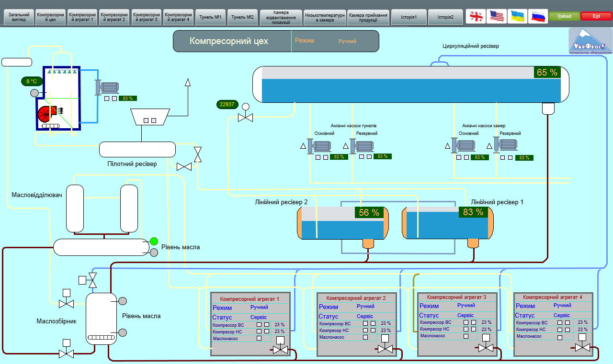The width and height of the screenshot is (613, 364).
Task: Choose the Russian flag language icon
Action: pos(538,16)
